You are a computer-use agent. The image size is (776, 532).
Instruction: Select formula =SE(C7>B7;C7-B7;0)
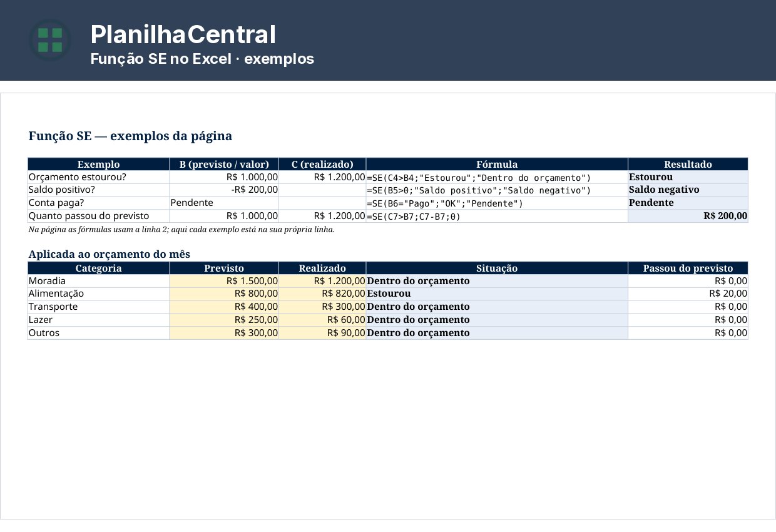point(497,216)
